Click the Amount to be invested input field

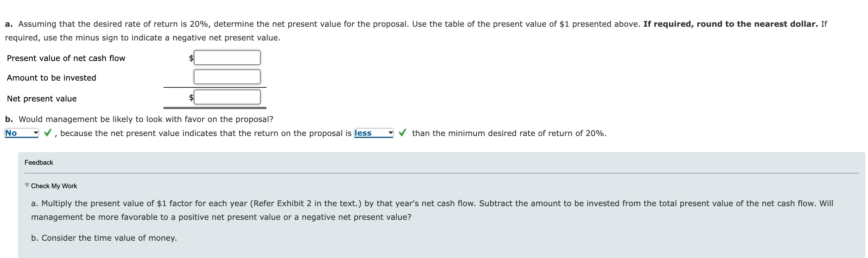[227, 77]
